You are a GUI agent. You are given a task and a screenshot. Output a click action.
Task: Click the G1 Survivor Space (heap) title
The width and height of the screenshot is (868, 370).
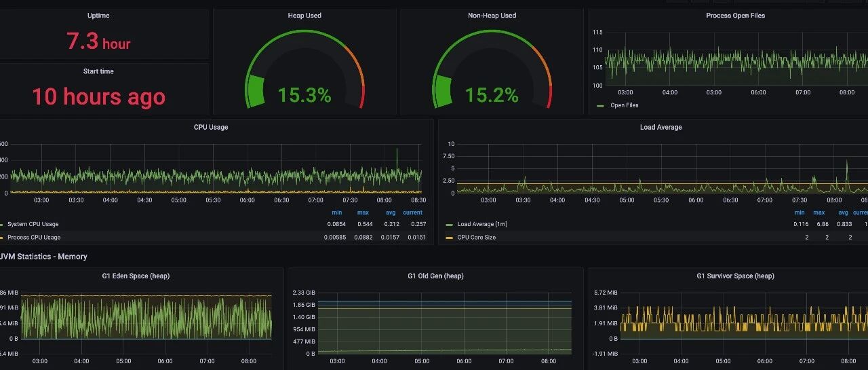(735, 276)
